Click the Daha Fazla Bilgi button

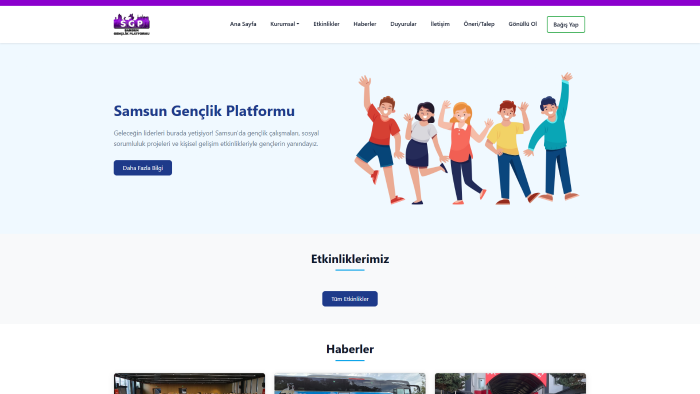click(x=143, y=168)
